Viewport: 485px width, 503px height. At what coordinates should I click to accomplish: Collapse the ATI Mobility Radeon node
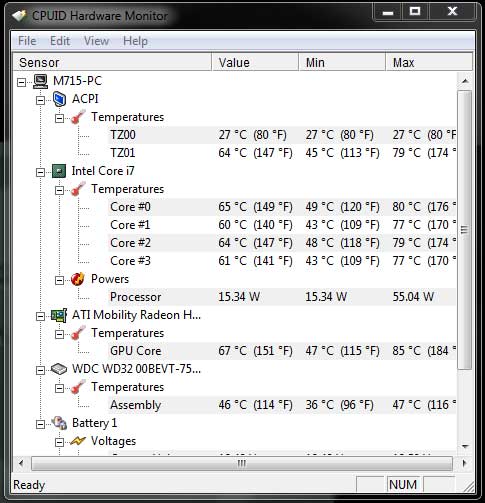coord(40,316)
